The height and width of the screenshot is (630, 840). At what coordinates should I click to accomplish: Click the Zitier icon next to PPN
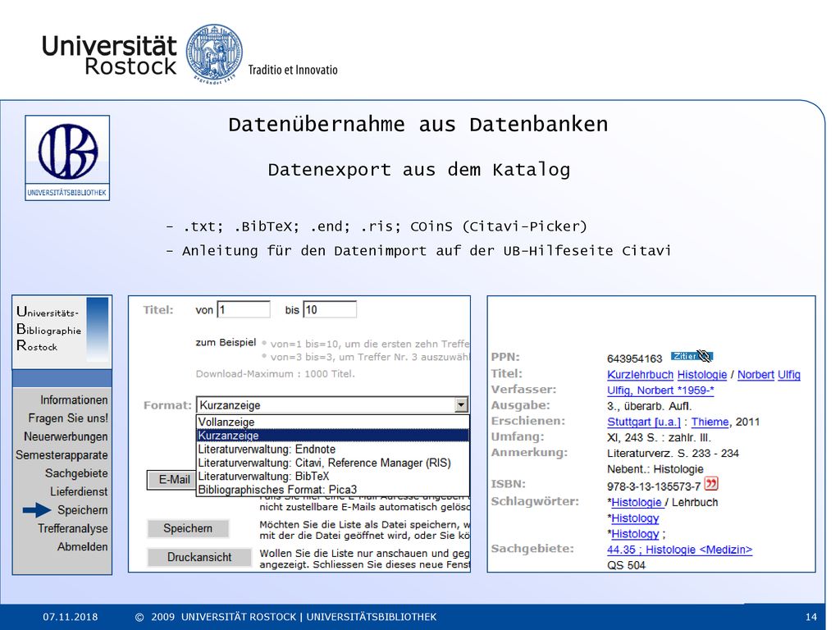[692, 356]
